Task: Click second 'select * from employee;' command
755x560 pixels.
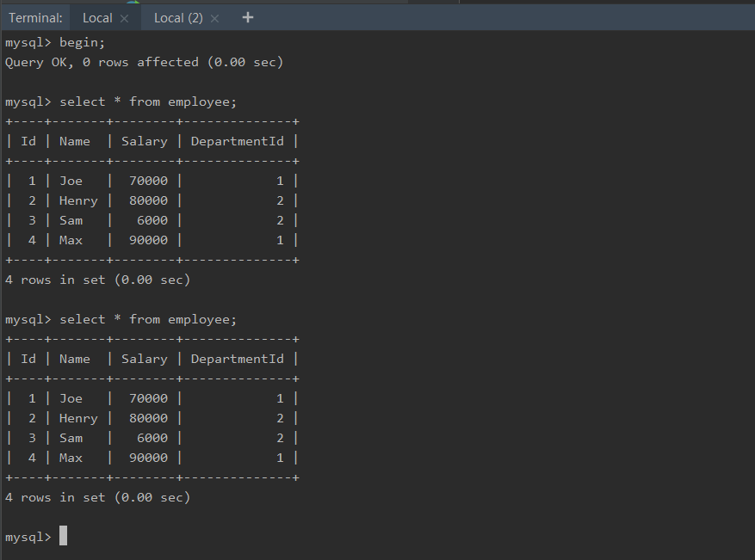Action: (x=148, y=319)
